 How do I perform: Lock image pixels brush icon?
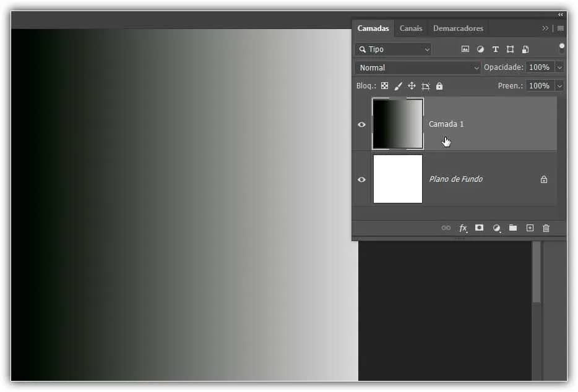click(398, 86)
